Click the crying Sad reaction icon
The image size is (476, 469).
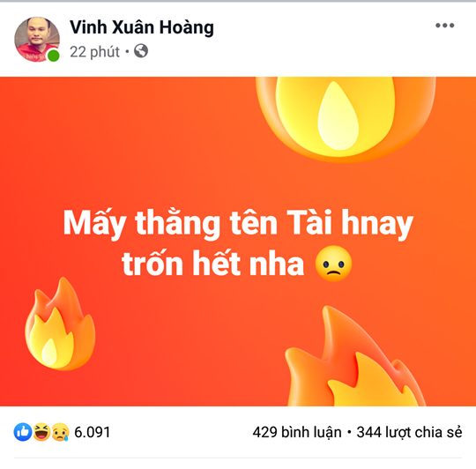click(60, 432)
